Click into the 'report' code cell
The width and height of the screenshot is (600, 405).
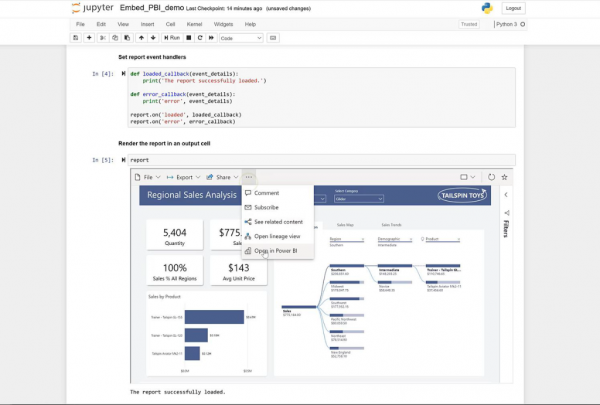tap(321, 160)
